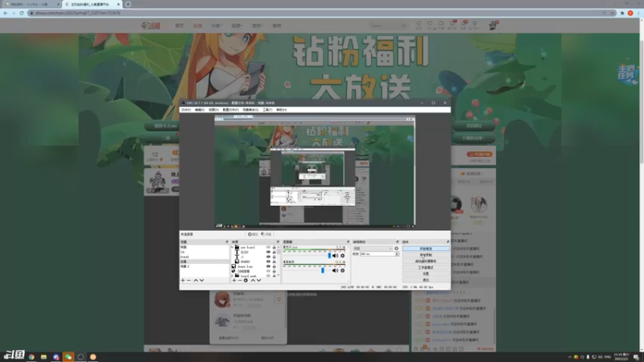This screenshot has width=644, height=362.
Task: Pop out the Scene Transitions dock panel
Action: 398,242
